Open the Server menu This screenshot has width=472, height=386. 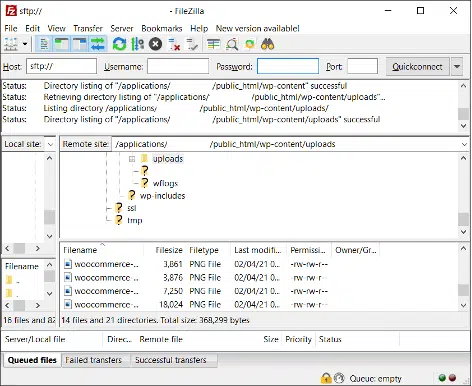pyautogui.click(x=122, y=29)
